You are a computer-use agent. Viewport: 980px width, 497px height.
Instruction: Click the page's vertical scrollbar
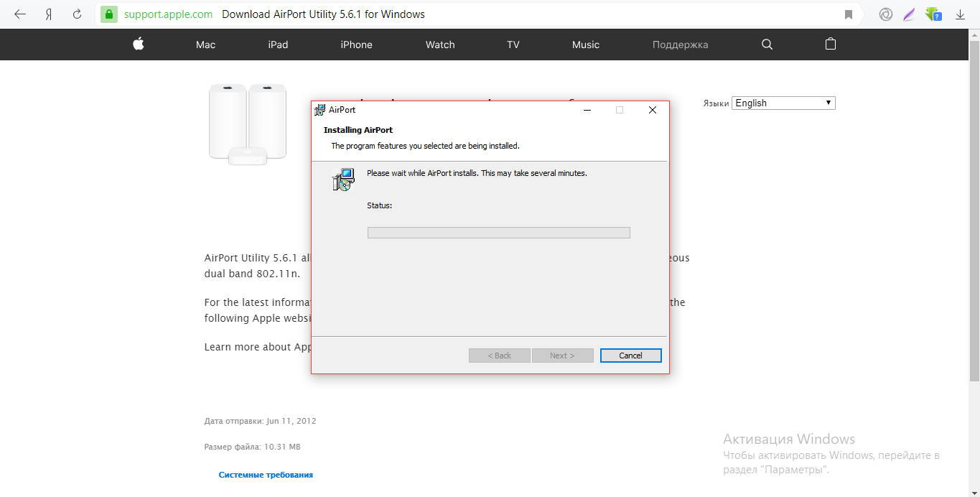[974, 215]
